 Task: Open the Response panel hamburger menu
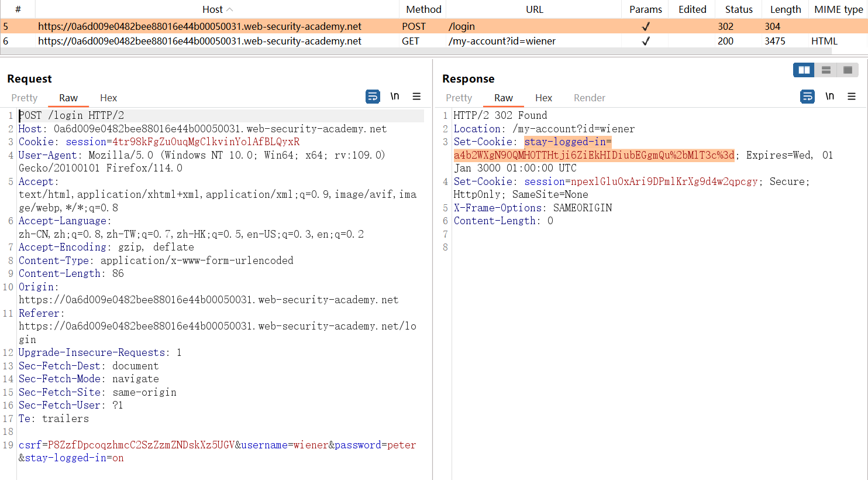click(x=852, y=97)
